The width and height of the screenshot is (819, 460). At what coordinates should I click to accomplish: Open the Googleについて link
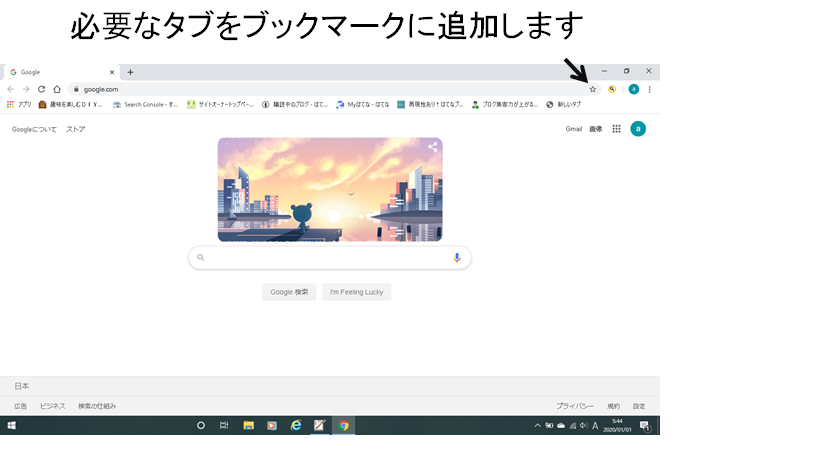[x=34, y=129]
